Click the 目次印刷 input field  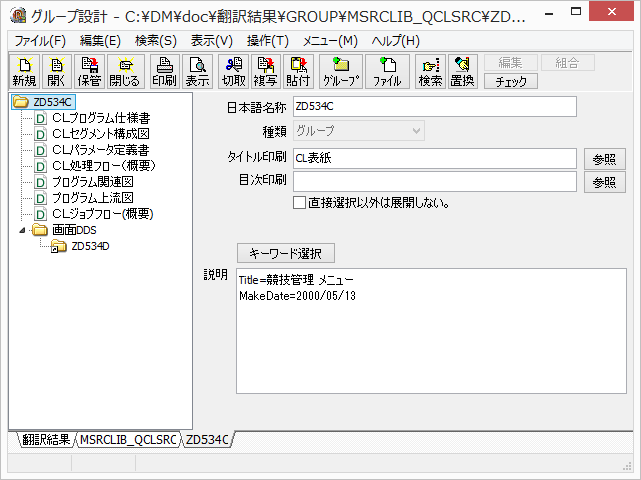(435, 182)
